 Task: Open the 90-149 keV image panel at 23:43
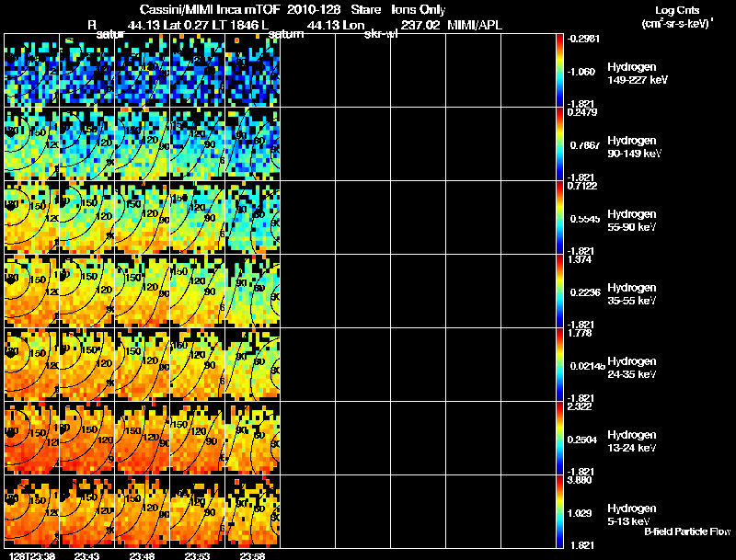(x=86, y=143)
